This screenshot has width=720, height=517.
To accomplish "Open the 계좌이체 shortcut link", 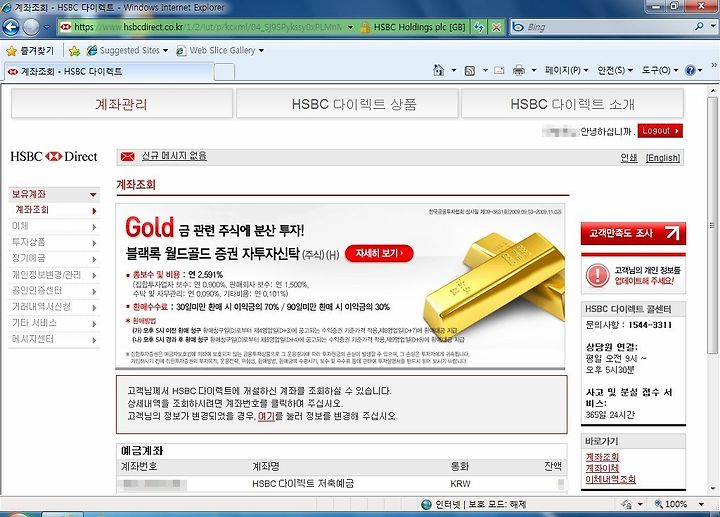I will [x=602, y=468].
